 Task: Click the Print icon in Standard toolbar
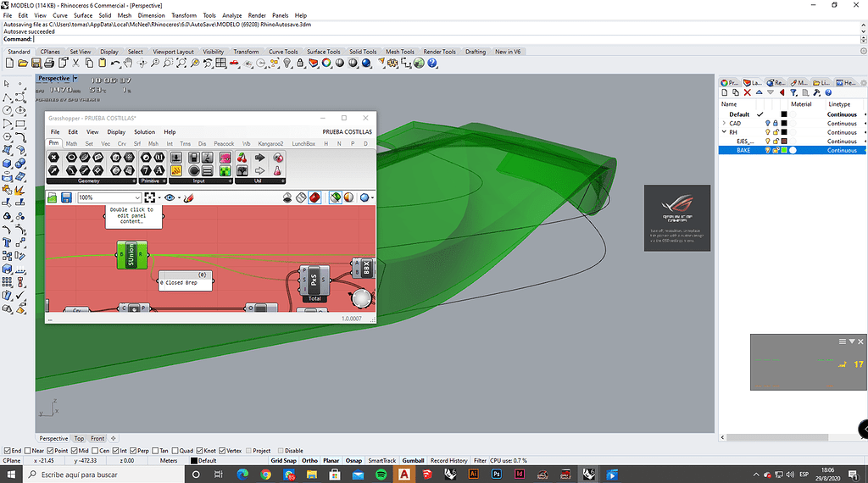tap(50, 64)
